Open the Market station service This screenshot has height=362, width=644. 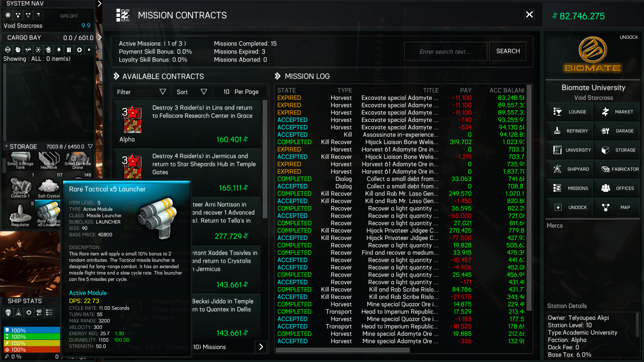click(617, 112)
